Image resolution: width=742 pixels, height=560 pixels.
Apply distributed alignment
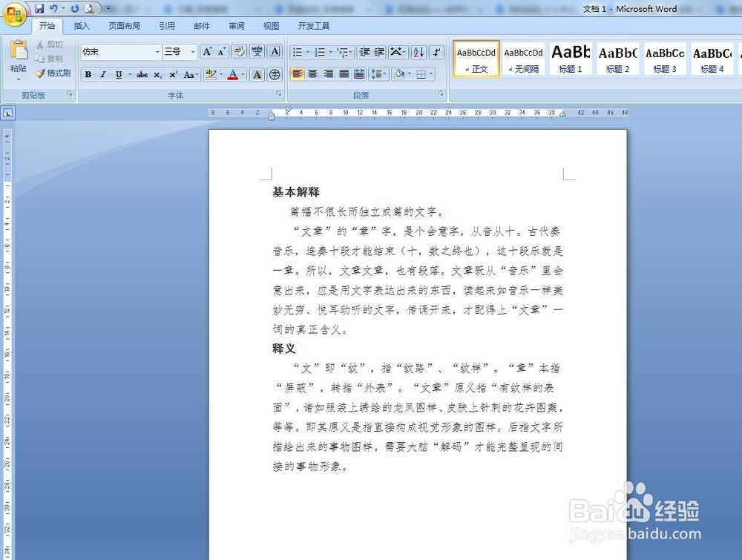(360, 74)
